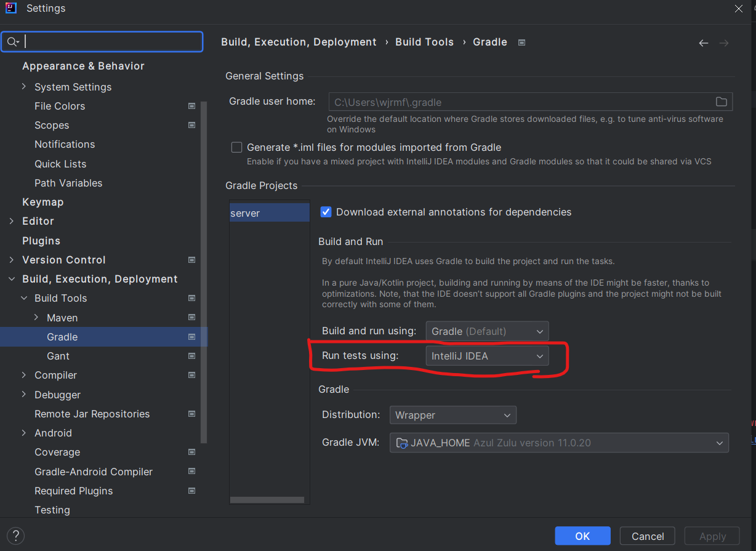756x551 pixels.
Task: Click the forward arrow navigation icon
Action: tap(724, 43)
